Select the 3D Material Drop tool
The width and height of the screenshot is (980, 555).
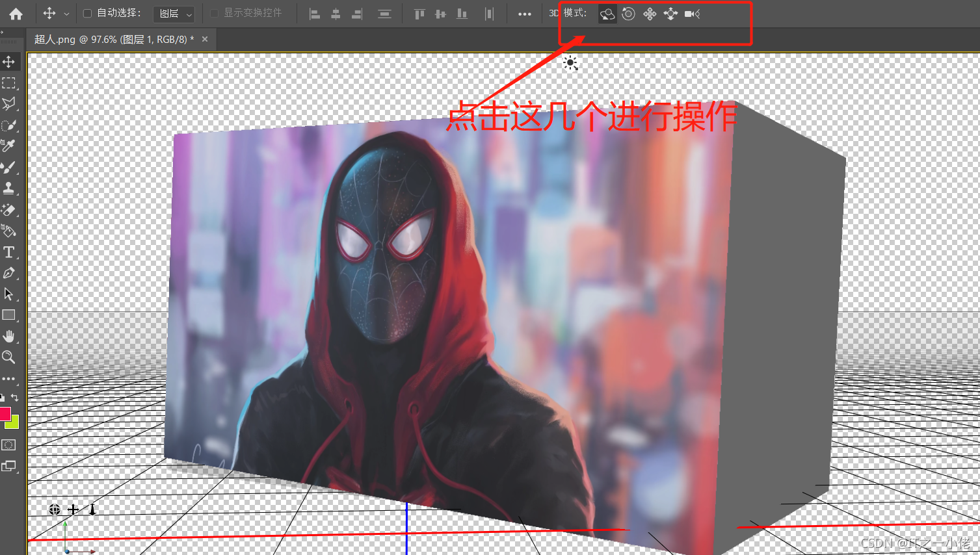(9, 231)
